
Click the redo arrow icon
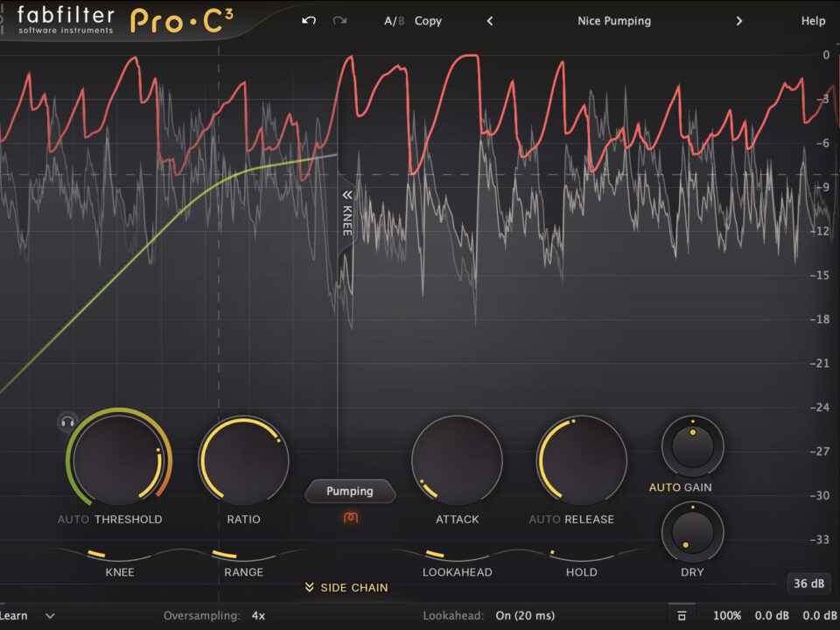coord(339,21)
